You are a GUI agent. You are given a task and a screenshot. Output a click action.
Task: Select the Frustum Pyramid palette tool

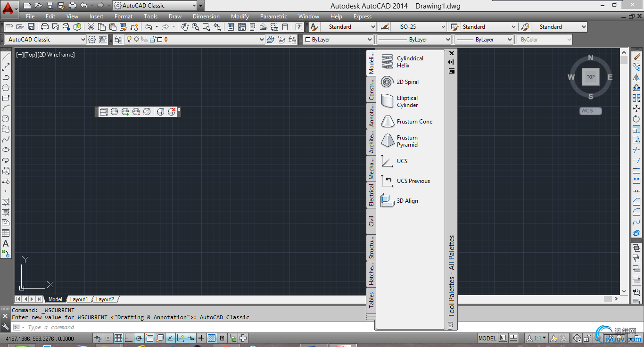400,141
